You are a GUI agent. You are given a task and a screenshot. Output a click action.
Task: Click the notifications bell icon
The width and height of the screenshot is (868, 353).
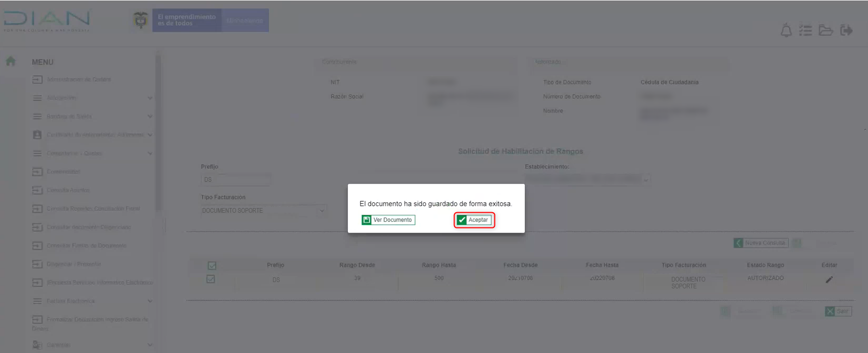point(786,30)
